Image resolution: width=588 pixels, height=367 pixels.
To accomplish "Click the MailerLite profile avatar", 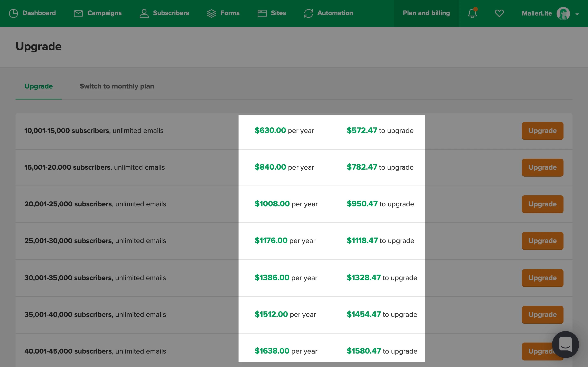I will (563, 14).
